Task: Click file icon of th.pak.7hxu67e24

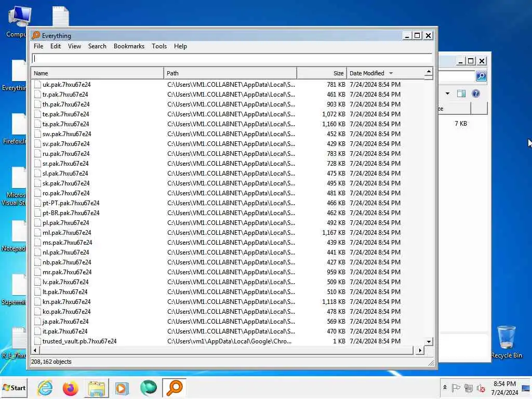Action: coord(37,104)
